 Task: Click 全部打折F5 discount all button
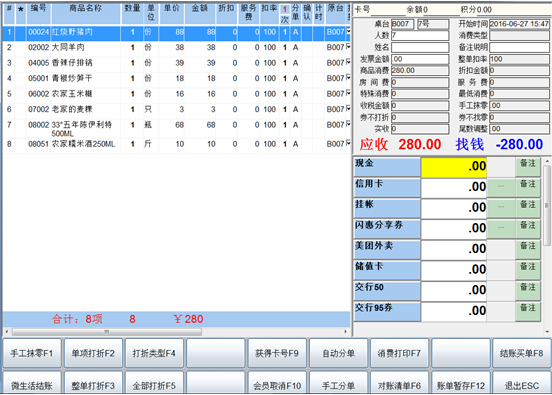pos(154,383)
